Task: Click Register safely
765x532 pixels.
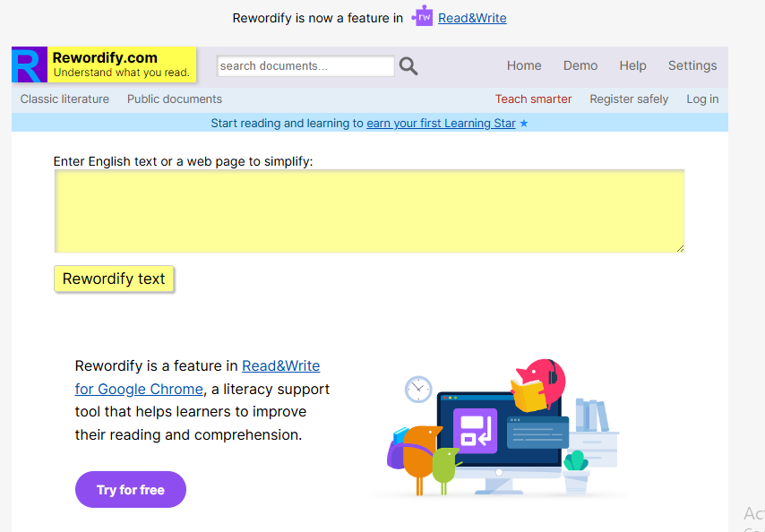Action: pos(629,99)
